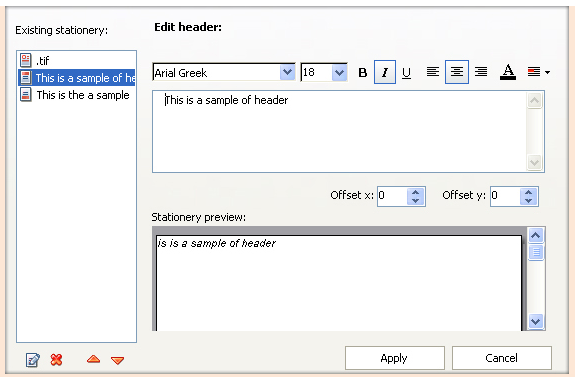Decrease Offset y value
The height and width of the screenshot is (381, 575).
tap(528, 201)
